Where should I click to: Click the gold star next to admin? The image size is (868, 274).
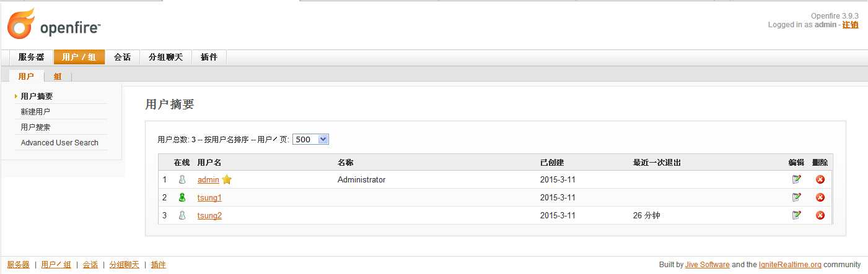[x=227, y=179]
